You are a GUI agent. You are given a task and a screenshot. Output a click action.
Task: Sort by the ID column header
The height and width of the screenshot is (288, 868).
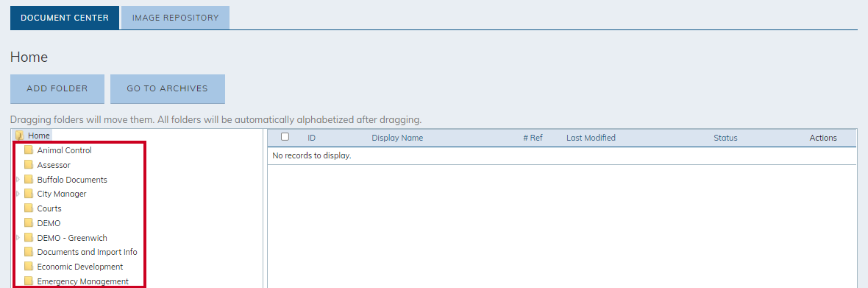point(312,138)
